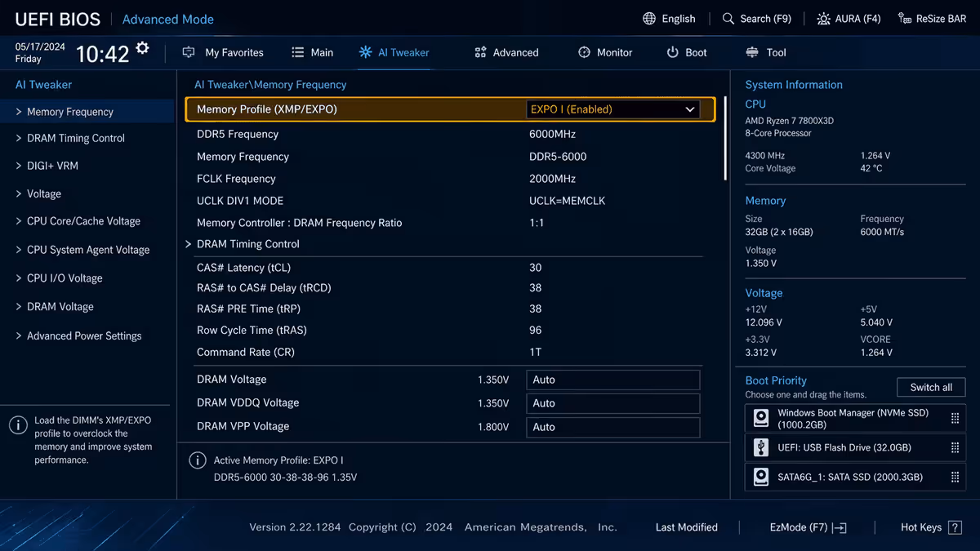Click the Windows Boot Manager disk icon
Viewport: 980px width, 551px height.
pyautogui.click(x=761, y=419)
